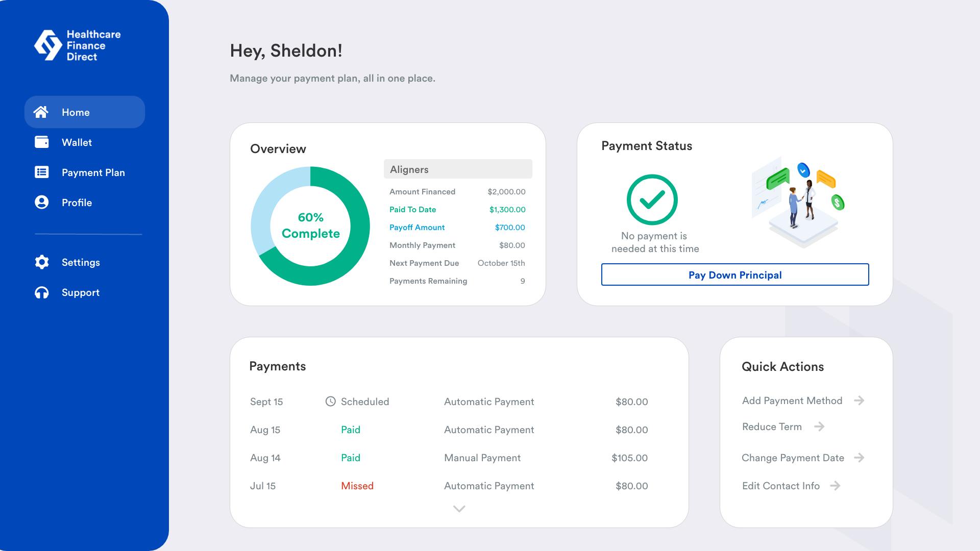
Task: Open the Aligners plan selector
Action: pos(457,169)
